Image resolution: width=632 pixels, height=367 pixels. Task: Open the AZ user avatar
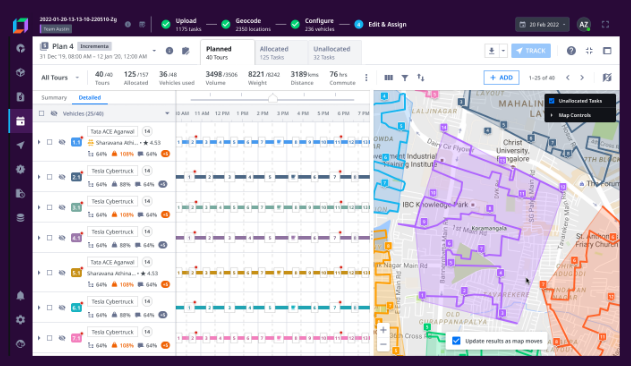click(584, 25)
